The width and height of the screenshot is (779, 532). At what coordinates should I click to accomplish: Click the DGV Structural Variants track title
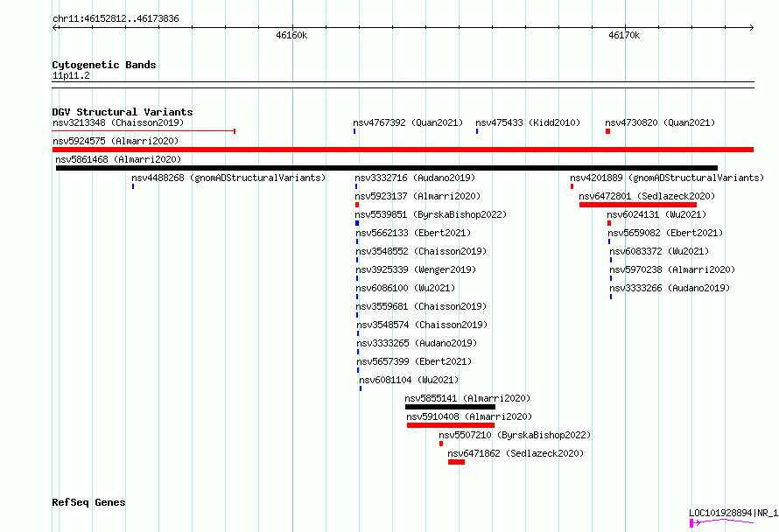coord(123,112)
